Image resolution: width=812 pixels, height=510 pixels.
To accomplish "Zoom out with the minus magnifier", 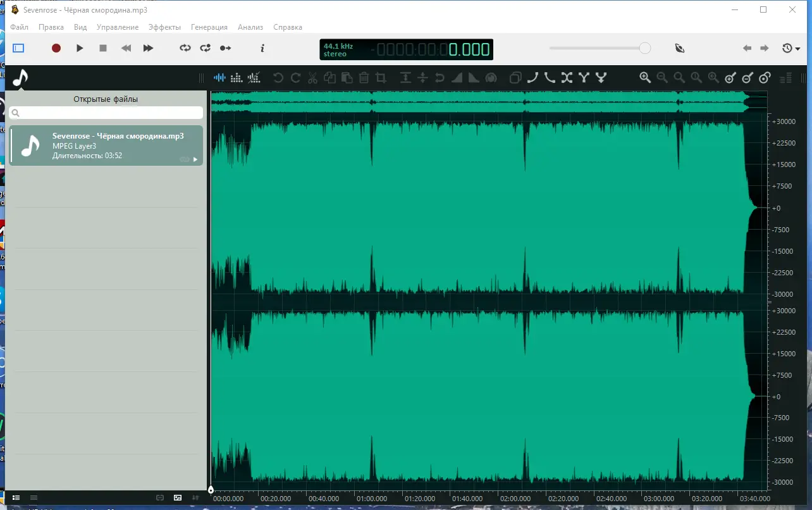I will (x=662, y=78).
